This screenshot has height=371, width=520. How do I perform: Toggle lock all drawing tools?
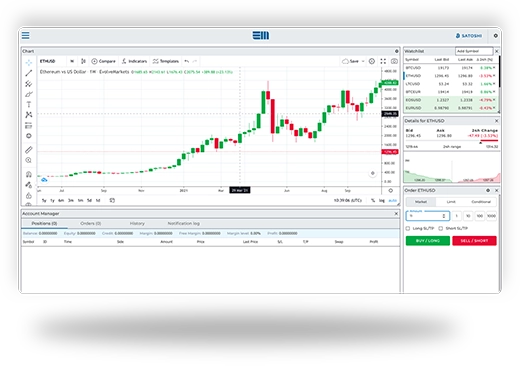(29, 195)
